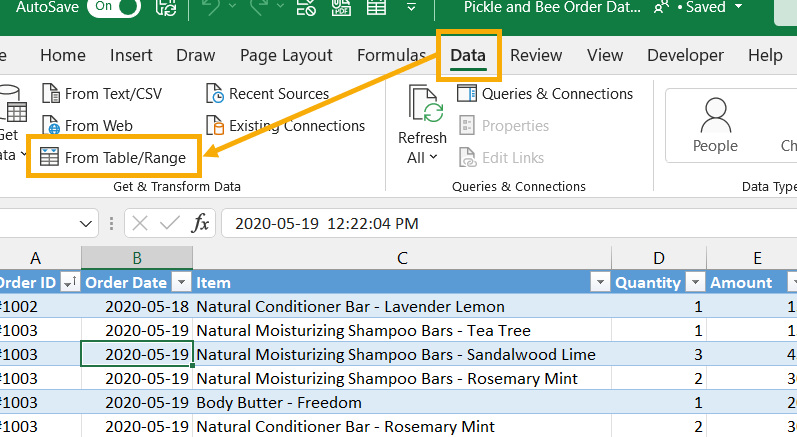797x437 pixels.
Task: Click the Amount header cell
Action: (x=752, y=282)
